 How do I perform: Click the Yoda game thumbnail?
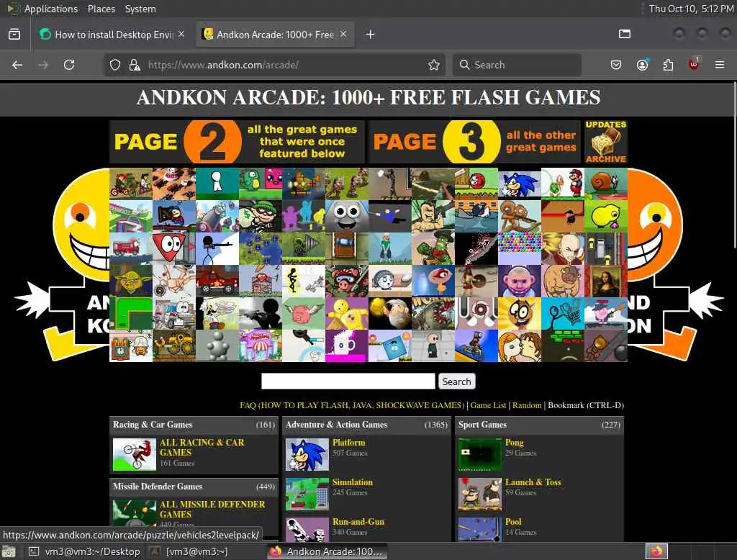click(131, 281)
